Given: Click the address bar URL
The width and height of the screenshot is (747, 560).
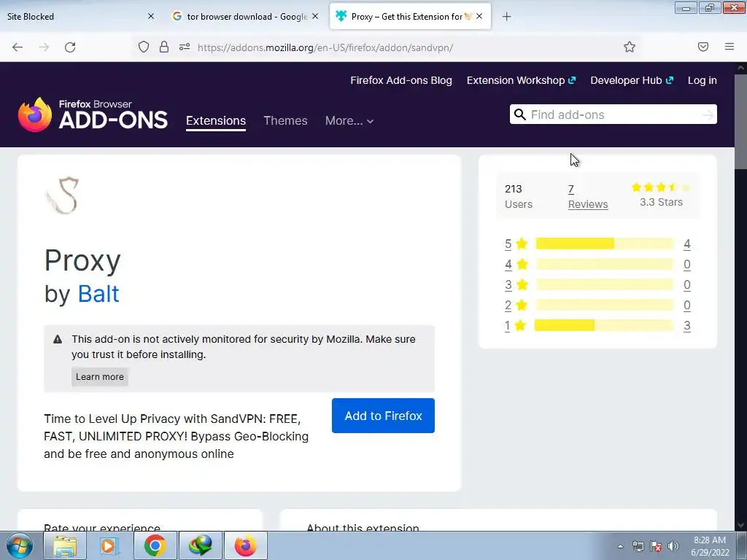Looking at the screenshot, I should pyautogui.click(x=325, y=47).
